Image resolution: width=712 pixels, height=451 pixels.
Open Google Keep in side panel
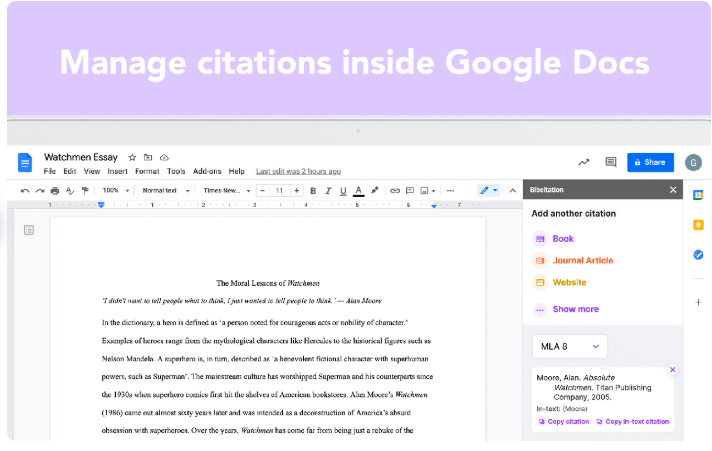click(698, 225)
